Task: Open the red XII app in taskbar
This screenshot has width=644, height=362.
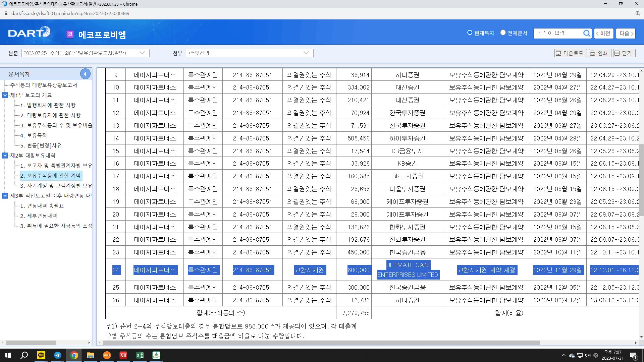Action: click(x=123, y=355)
